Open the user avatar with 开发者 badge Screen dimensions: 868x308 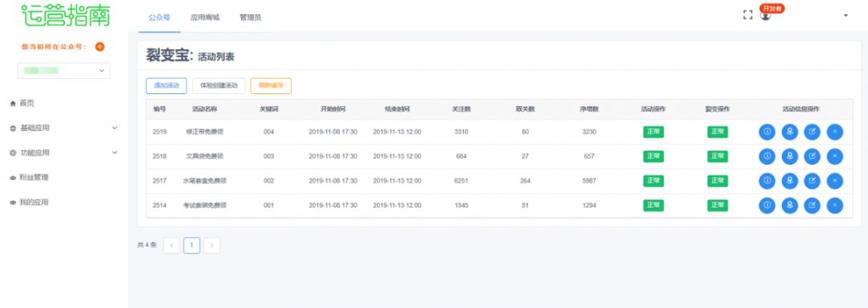(x=766, y=15)
